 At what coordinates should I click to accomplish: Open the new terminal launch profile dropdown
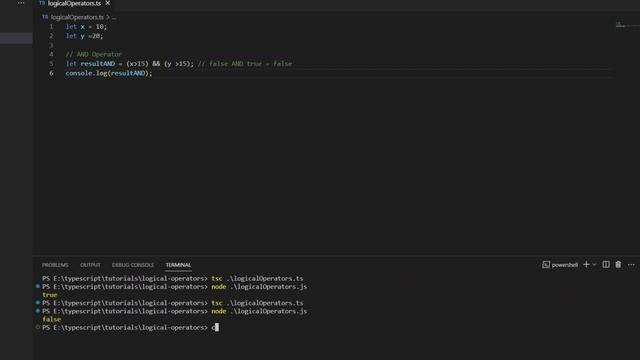pyautogui.click(x=594, y=265)
